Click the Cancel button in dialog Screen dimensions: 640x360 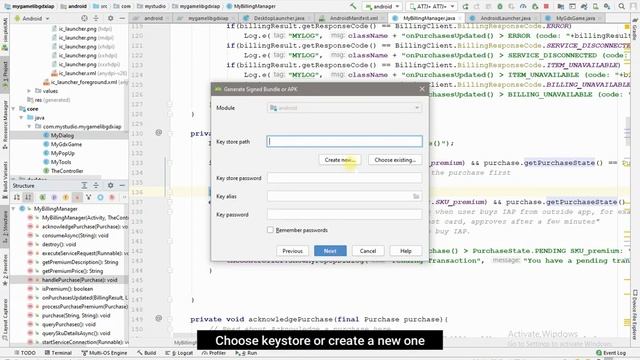click(368, 251)
